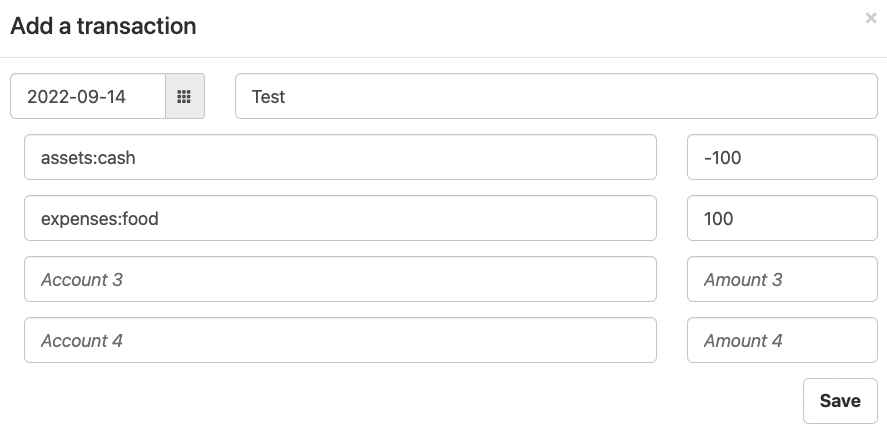Click the second amount field showing 100
The image size is (887, 434).
[x=781, y=218]
